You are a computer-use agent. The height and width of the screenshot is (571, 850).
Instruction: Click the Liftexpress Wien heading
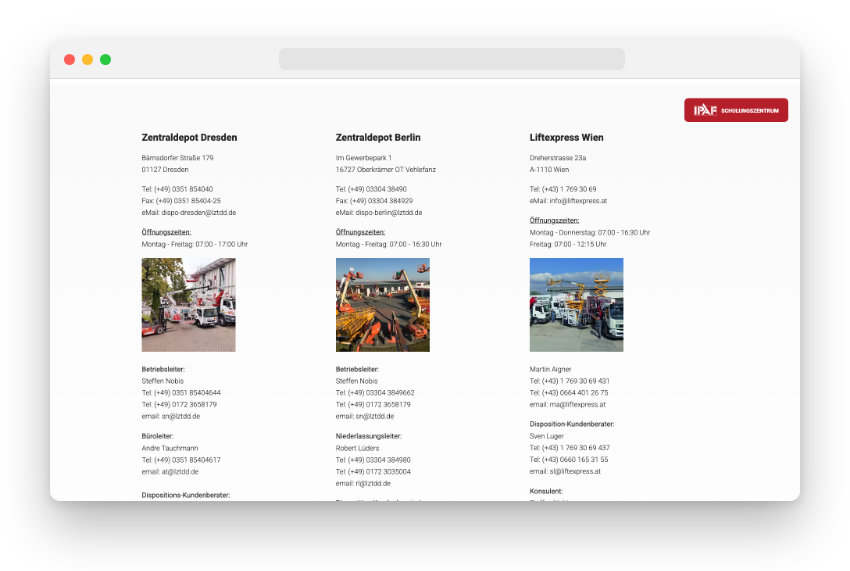tap(566, 138)
